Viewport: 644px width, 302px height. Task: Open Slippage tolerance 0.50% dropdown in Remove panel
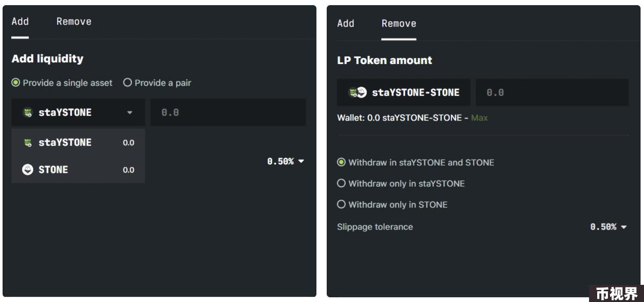point(609,227)
